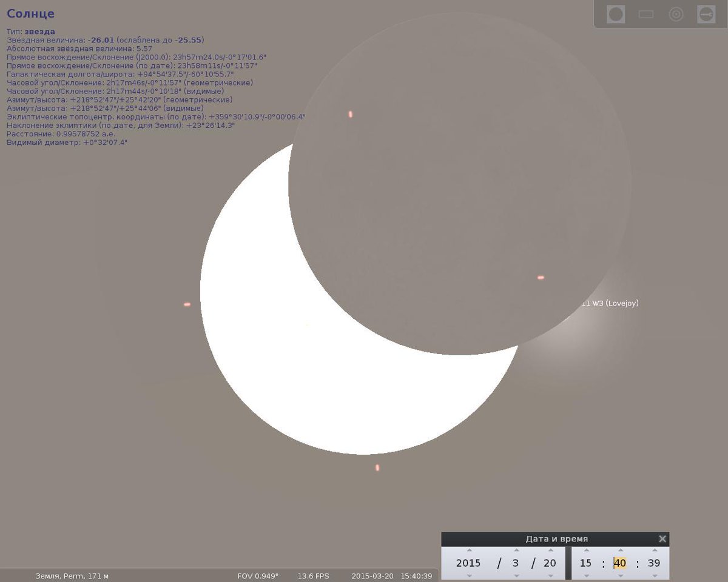Screen dimensions: 728x582
Task: Click the Тип: звезда line
Action: (31, 31)
